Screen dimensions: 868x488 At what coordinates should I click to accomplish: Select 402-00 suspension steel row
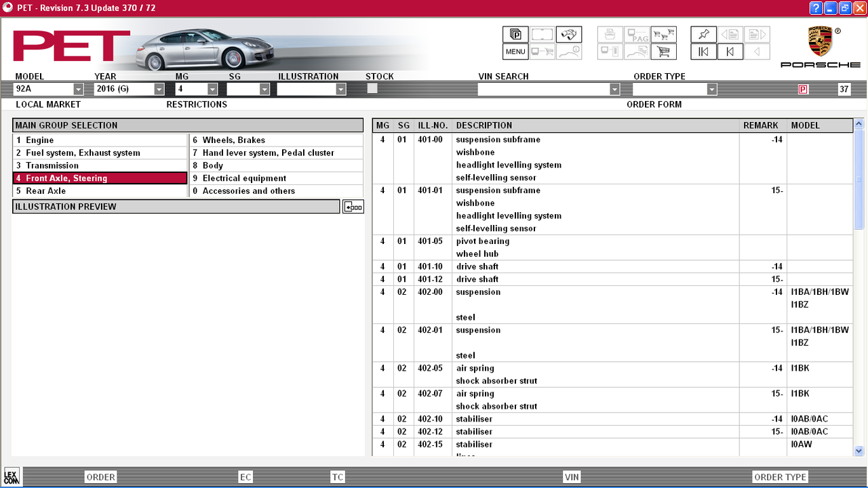pyautogui.click(x=612, y=305)
